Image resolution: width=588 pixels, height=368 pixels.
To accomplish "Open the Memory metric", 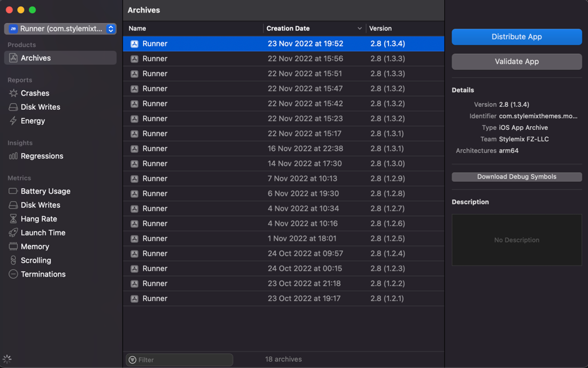I will click(34, 247).
